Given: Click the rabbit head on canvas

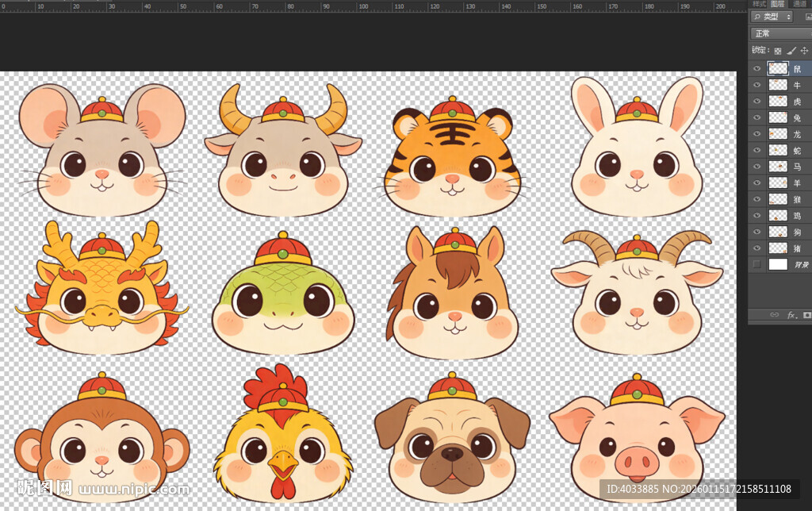Looking at the screenshot, I should 637,148.
